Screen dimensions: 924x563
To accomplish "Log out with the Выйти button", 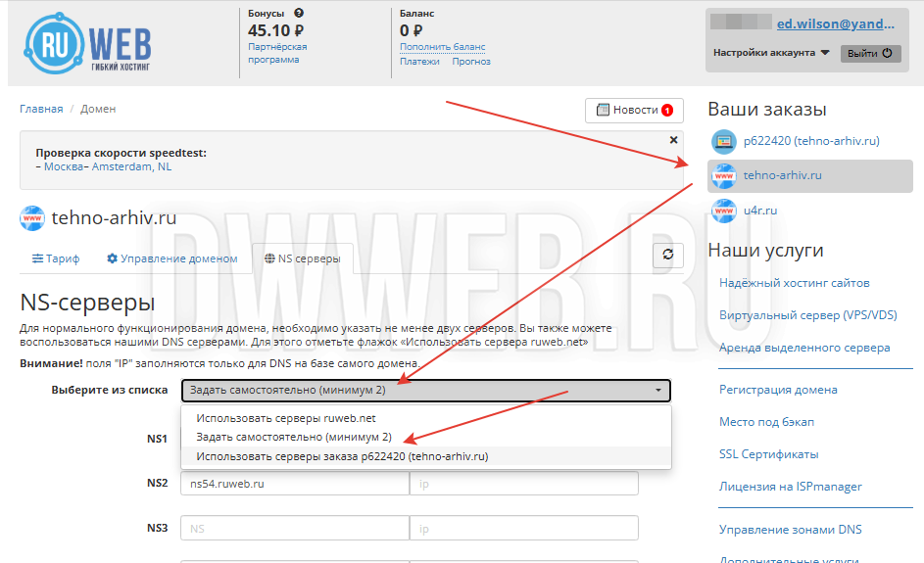I will (870, 53).
